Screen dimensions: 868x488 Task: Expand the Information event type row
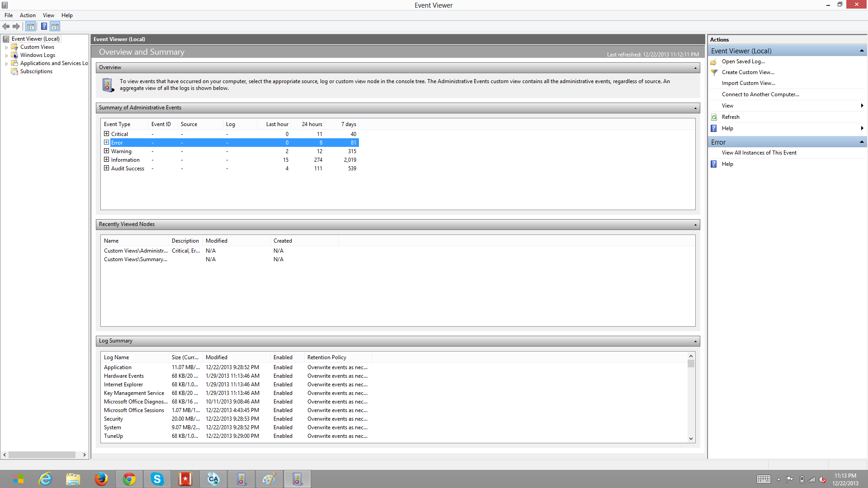tap(106, 160)
